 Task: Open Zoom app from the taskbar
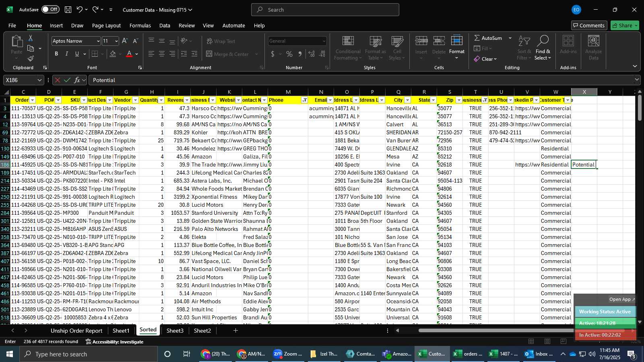[288, 354]
